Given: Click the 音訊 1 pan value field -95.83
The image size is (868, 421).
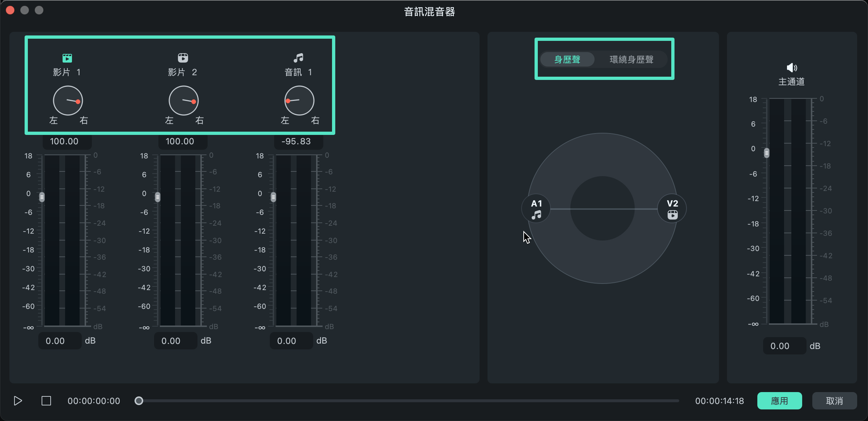Looking at the screenshot, I should coord(299,141).
